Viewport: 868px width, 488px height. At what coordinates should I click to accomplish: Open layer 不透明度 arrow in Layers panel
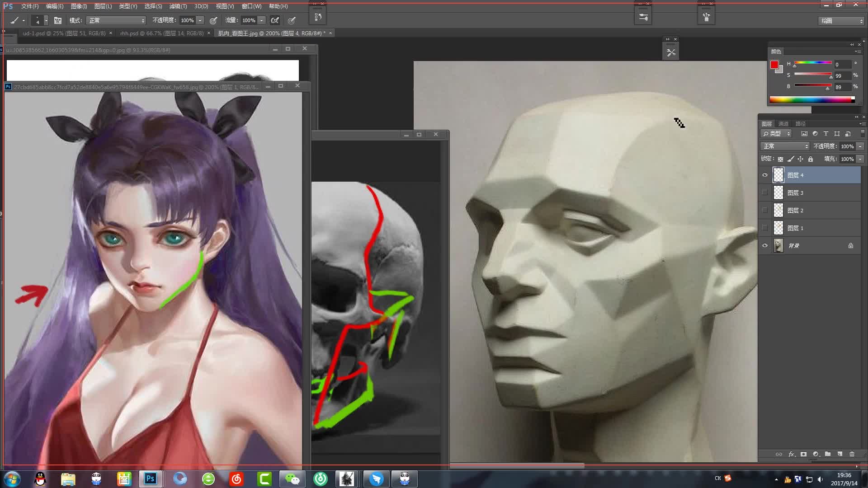point(860,146)
